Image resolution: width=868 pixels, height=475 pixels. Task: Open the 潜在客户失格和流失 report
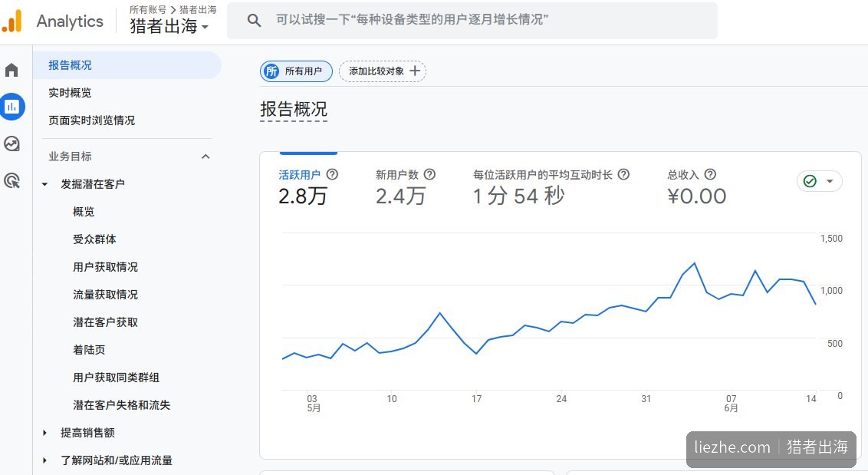coord(122,405)
